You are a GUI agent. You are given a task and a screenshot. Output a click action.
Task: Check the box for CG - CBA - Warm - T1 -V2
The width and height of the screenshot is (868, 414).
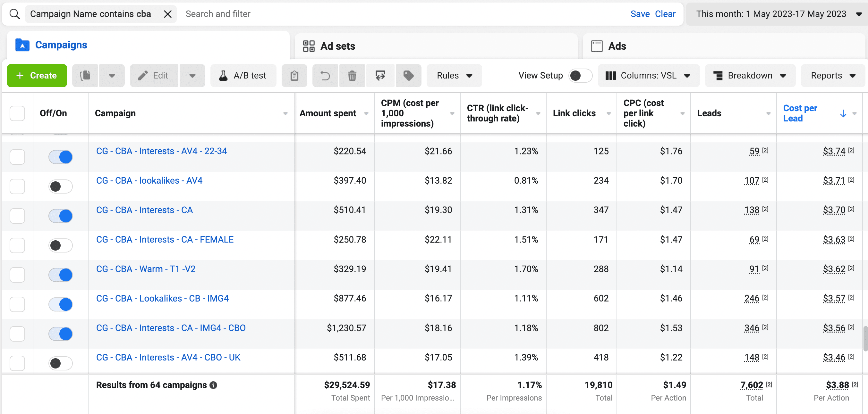coord(17,275)
